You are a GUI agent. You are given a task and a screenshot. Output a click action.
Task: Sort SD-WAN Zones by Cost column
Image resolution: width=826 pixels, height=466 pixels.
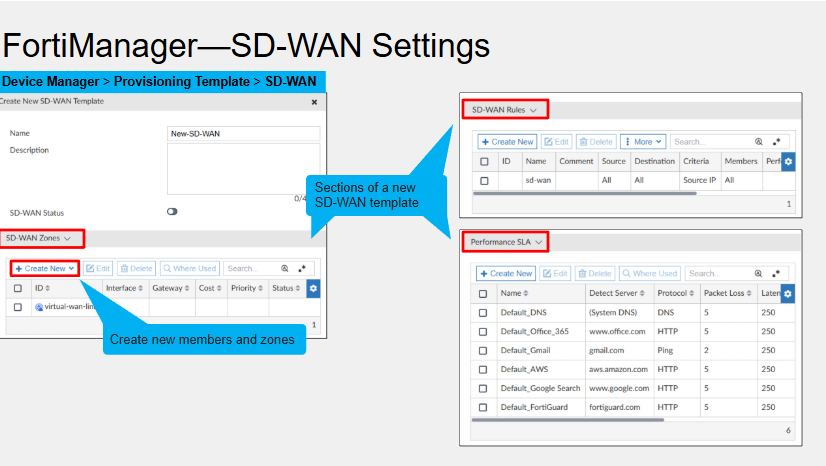pyautogui.click(x=210, y=289)
